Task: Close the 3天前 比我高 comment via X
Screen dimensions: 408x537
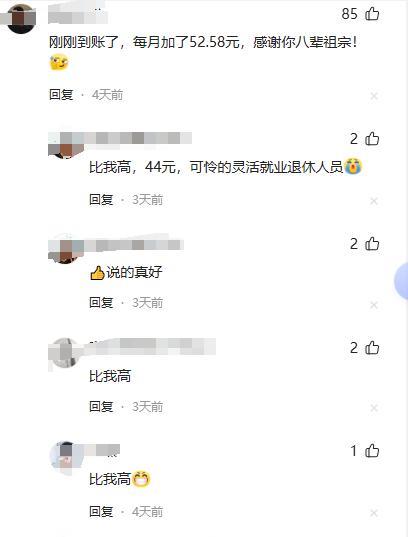Action: coord(374,408)
